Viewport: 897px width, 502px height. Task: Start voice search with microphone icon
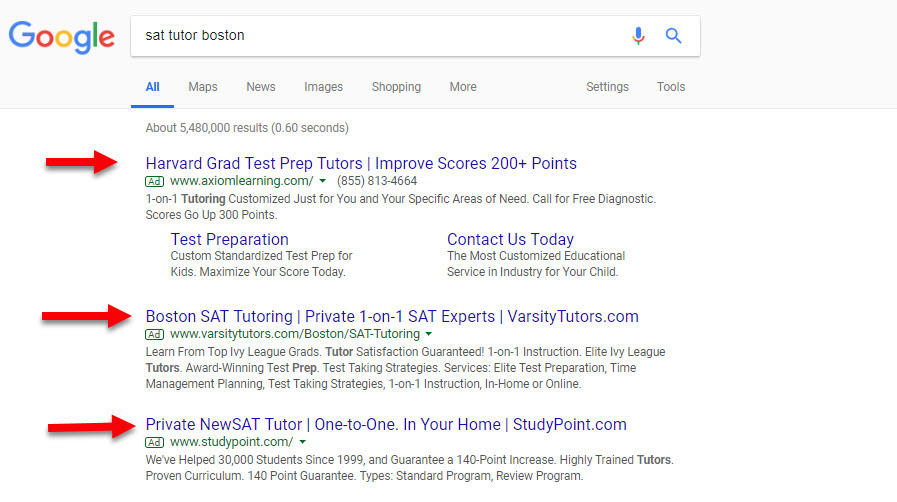click(x=638, y=35)
